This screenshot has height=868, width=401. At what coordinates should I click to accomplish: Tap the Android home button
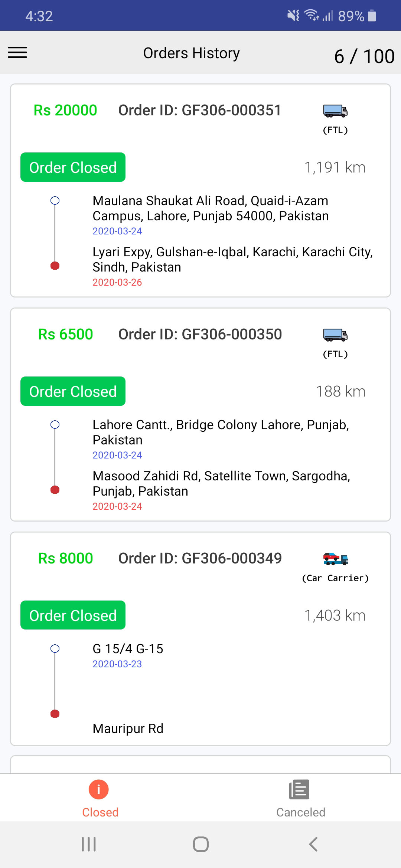[200, 844]
